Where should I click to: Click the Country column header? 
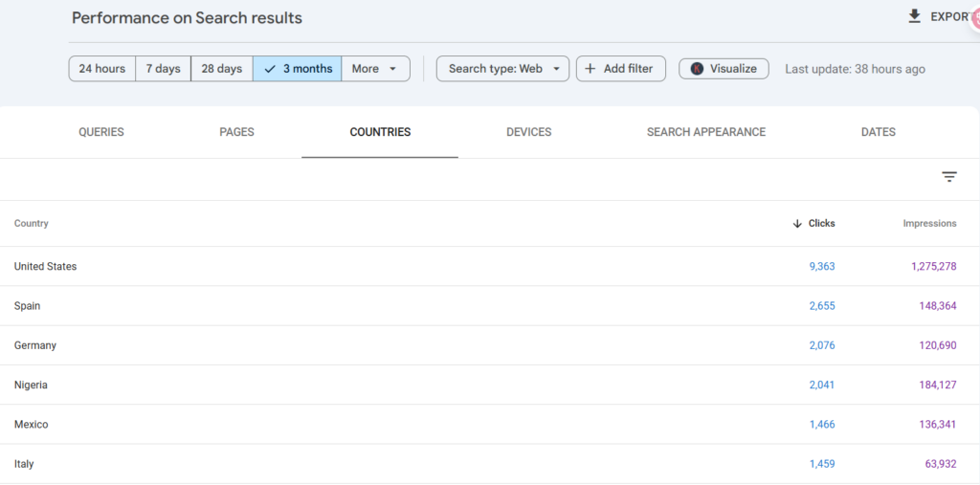click(x=32, y=224)
